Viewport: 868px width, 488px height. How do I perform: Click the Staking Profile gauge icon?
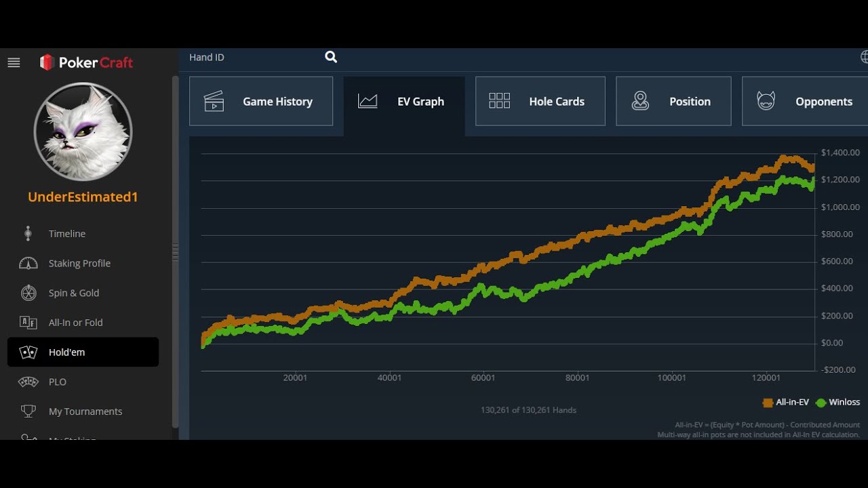coord(28,263)
